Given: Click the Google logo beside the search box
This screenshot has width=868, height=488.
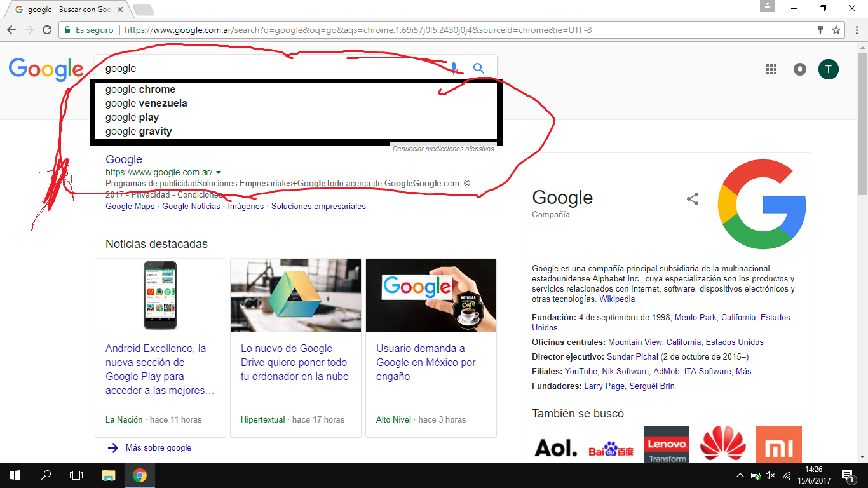Looking at the screenshot, I should pyautogui.click(x=46, y=69).
